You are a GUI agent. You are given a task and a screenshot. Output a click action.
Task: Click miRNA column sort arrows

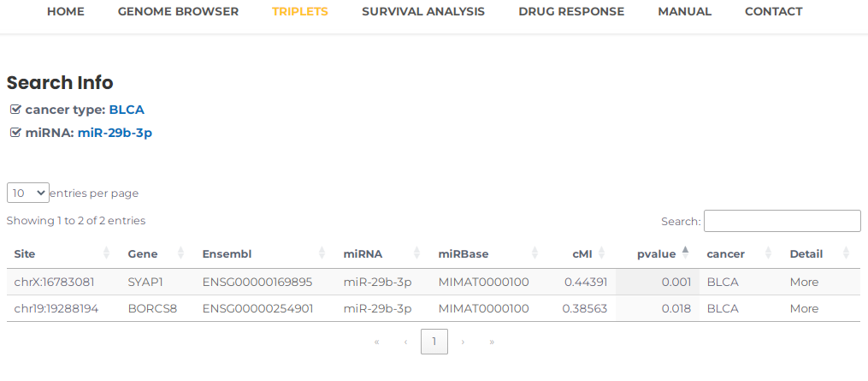click(416, 253)
